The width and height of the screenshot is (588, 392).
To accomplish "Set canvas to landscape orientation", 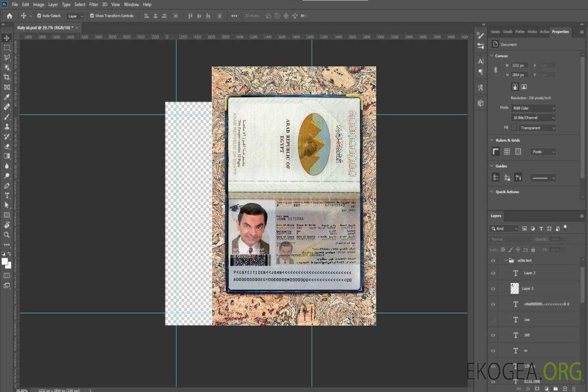I will (x=524, y=87).
